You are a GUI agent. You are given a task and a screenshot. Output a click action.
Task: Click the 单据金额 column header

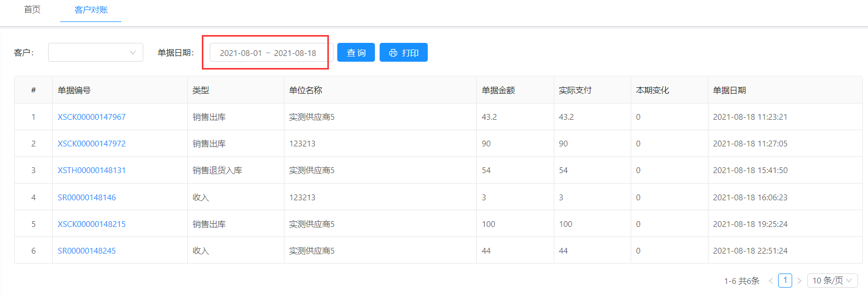498,90
